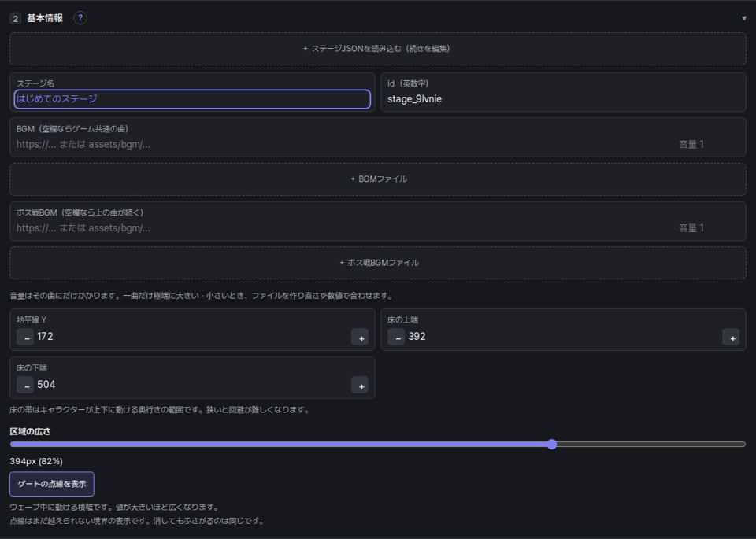The image size is (756, 539).
Task: Click the ボス戦BGM URL input field
Action: [x=344, y=228]
